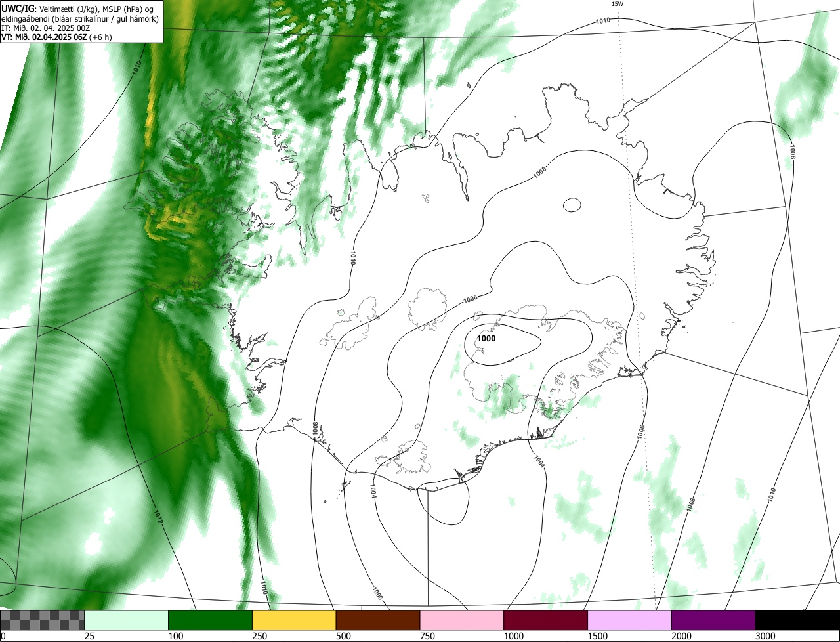The height and width of the screenshot is (642, 840).
Task: Pick the dark green 100–250 legend swatch
Action: tap(211, 620)
